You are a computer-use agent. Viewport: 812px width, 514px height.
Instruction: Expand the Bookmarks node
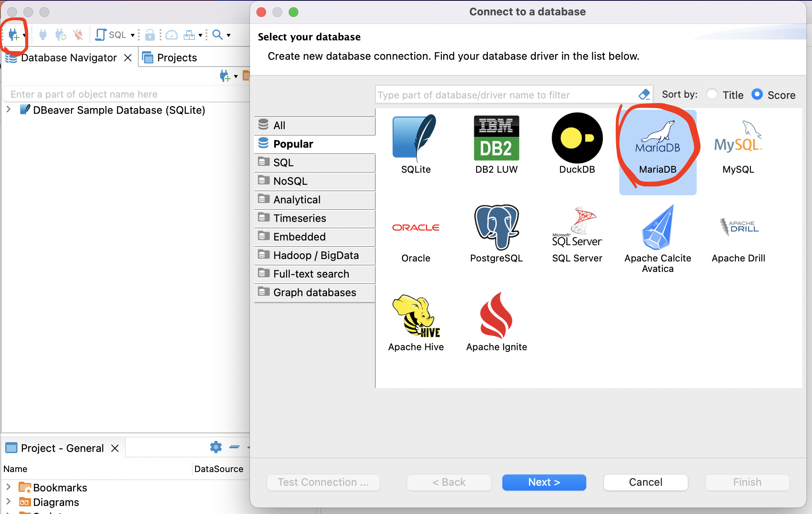click(9, 487)
